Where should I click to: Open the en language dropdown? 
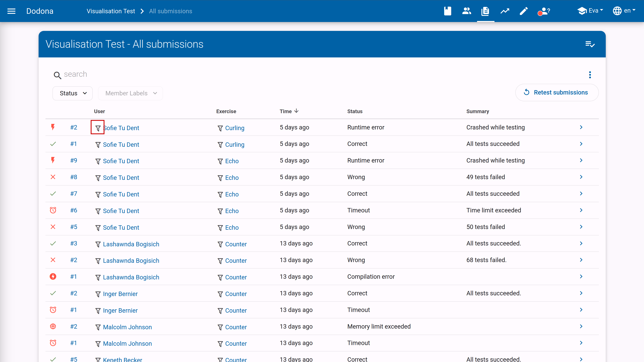coord(624,11)
